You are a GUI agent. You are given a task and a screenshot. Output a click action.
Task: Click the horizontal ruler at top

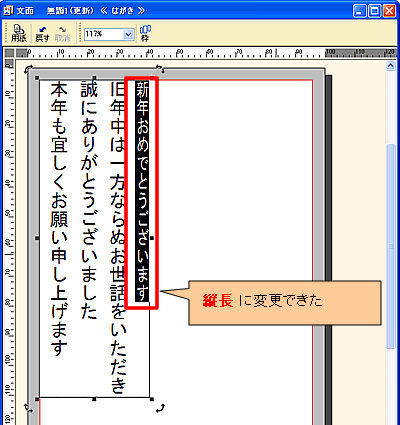[x=206, y=53]
